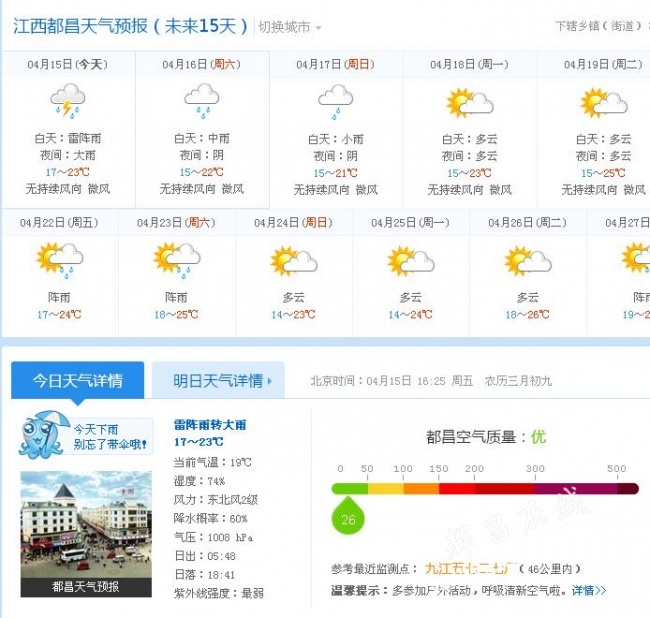
Task: Select the 04月24日(周日) forecast header
Action: coord(294,223)
